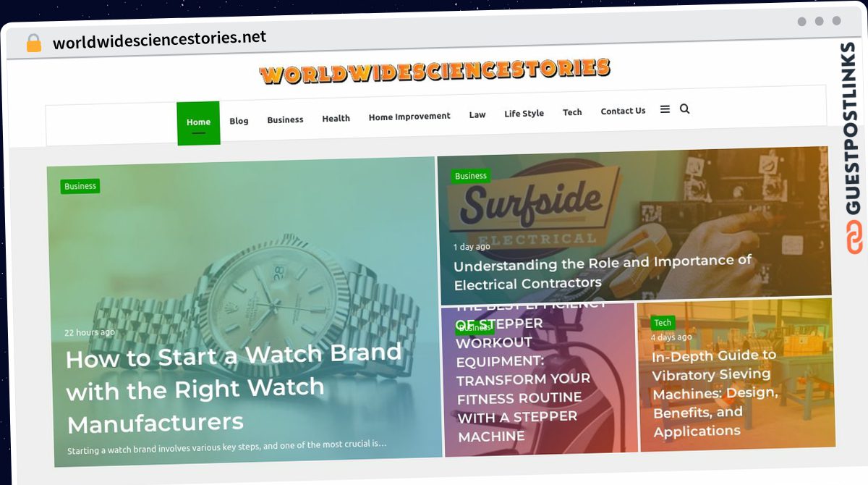Open the Vibratory Sieving Machines guide
The width and height of the screenshot is (868, 485).
715,393
